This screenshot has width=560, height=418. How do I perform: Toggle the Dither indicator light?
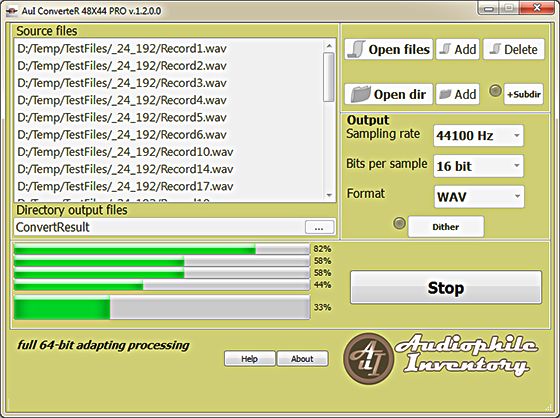pyautogui.click(x=399, y=223)
